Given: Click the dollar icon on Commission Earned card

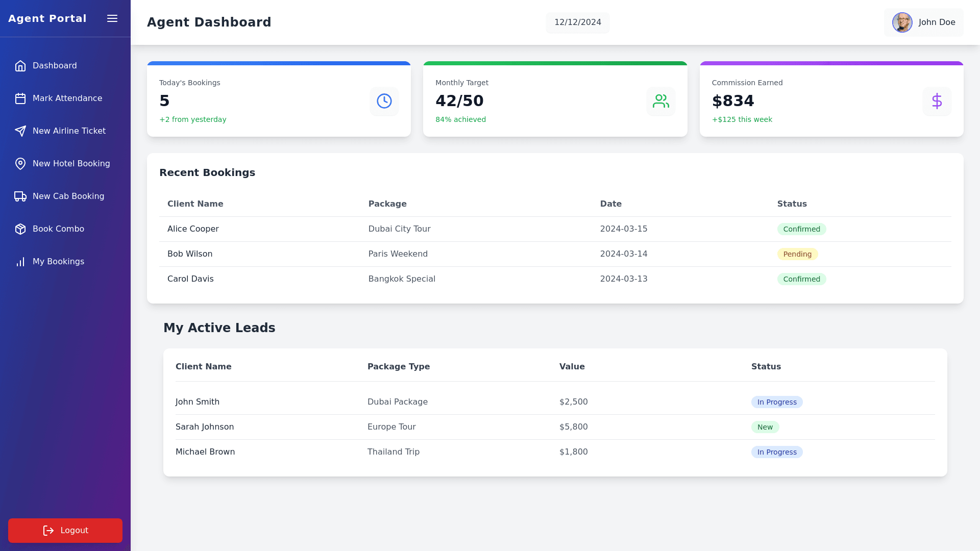Looking at the screenshot, I should [x=937, y=101].
